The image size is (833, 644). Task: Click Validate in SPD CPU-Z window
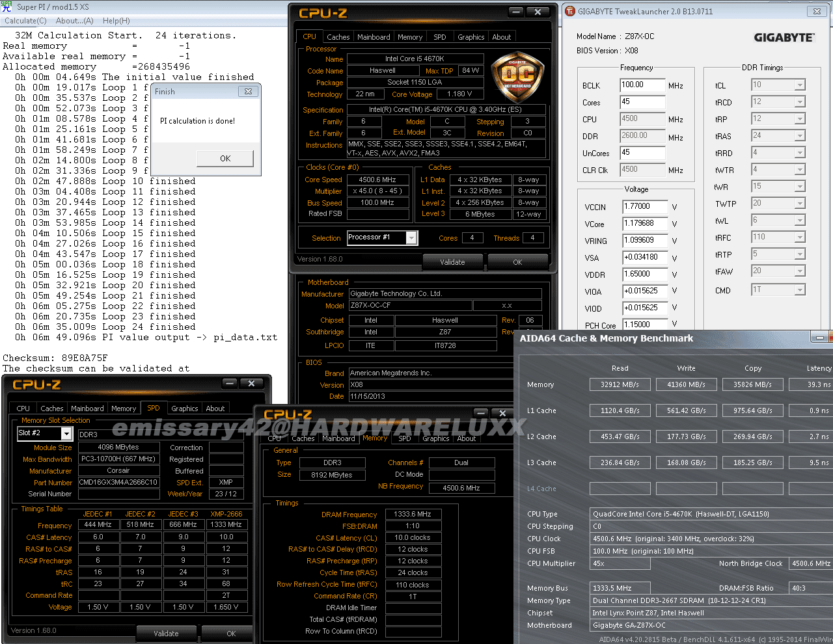point(166,633)
